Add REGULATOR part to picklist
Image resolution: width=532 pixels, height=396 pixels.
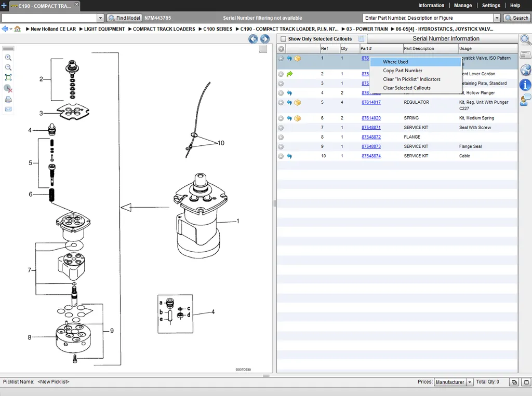click(x=281, y=102)
